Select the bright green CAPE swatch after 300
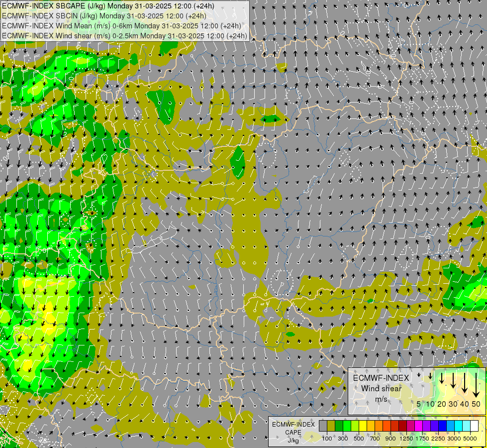This screenshot has height=448, width=487. [347, 426]
